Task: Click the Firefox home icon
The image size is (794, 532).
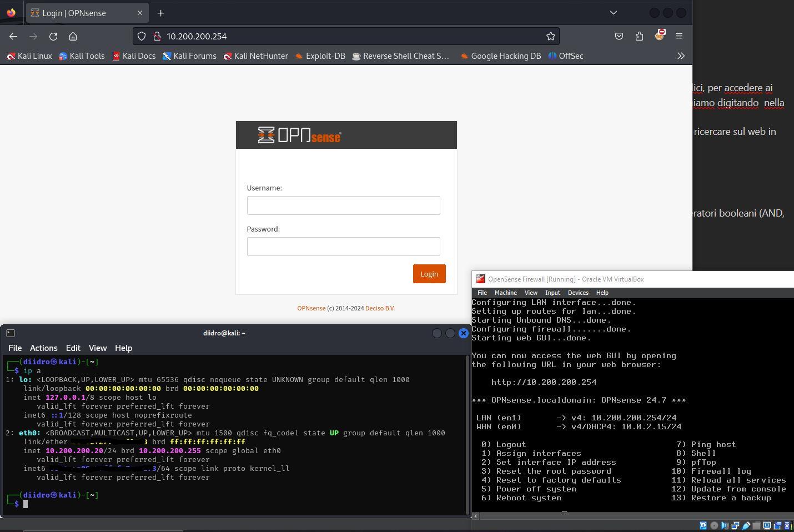Action: point(73,36)
